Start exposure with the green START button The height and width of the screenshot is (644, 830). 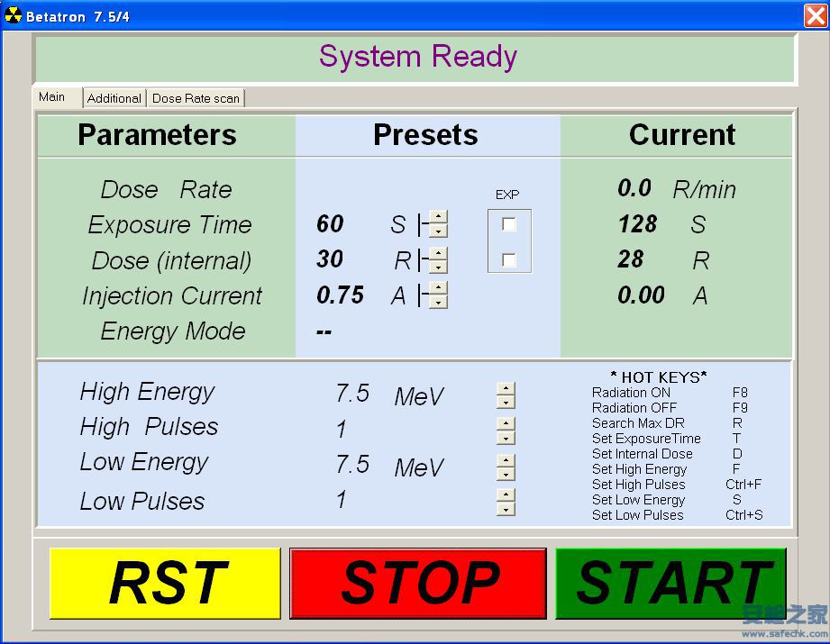pyautogui.click(x=670, y=583)
